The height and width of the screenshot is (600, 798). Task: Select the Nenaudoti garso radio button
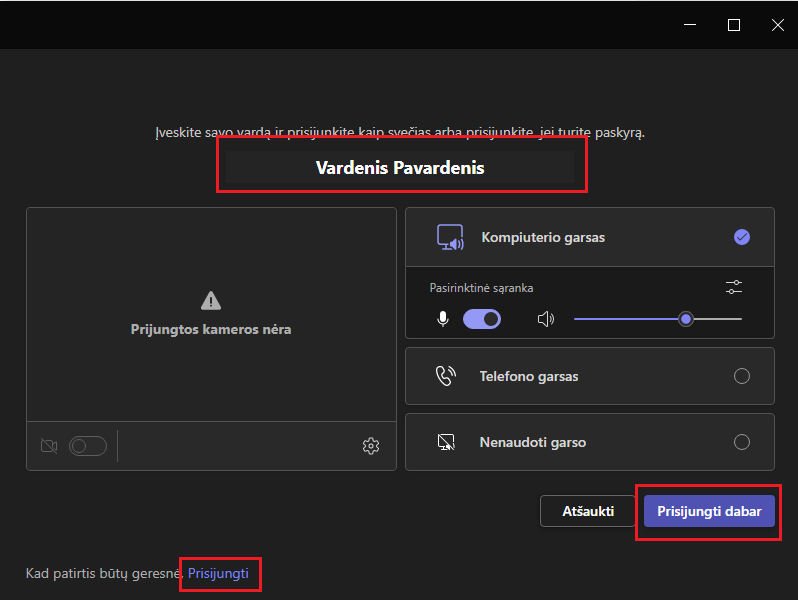[x=741, y=442]
